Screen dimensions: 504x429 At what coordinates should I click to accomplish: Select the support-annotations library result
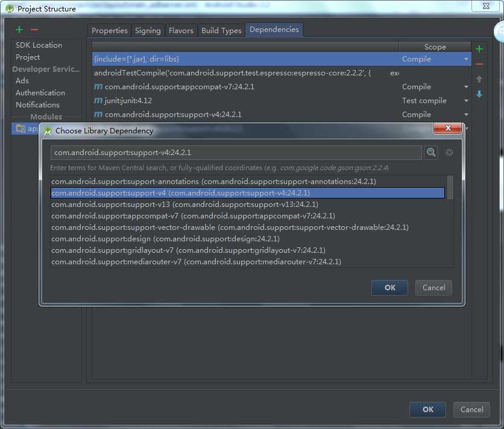pos(248,182)
